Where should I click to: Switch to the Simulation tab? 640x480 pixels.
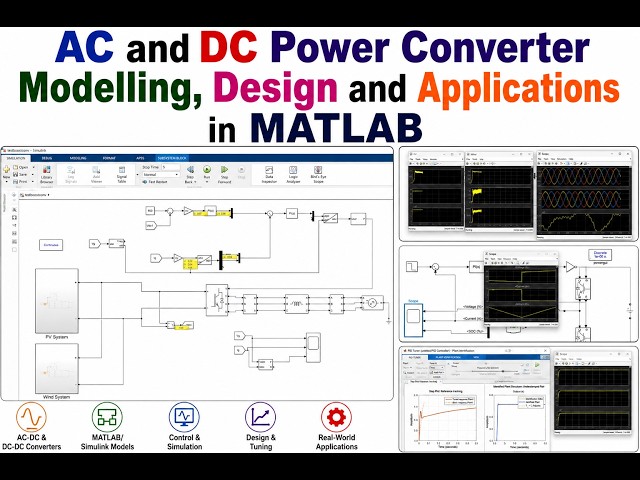[16, 158]
